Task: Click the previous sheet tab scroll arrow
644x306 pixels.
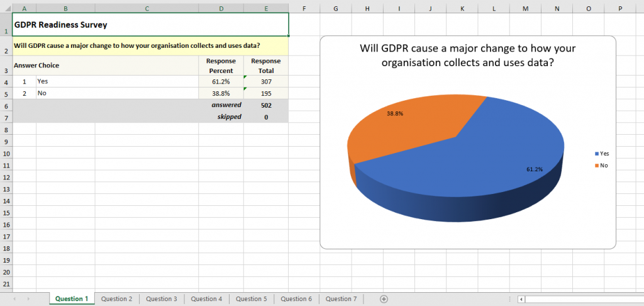Action: click(14, 299)
